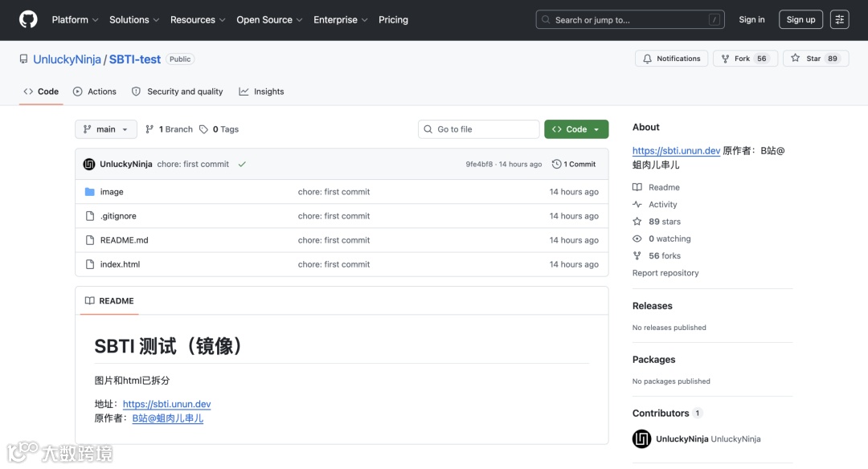
Task: Open the README.md file
Action: (124, 240)
